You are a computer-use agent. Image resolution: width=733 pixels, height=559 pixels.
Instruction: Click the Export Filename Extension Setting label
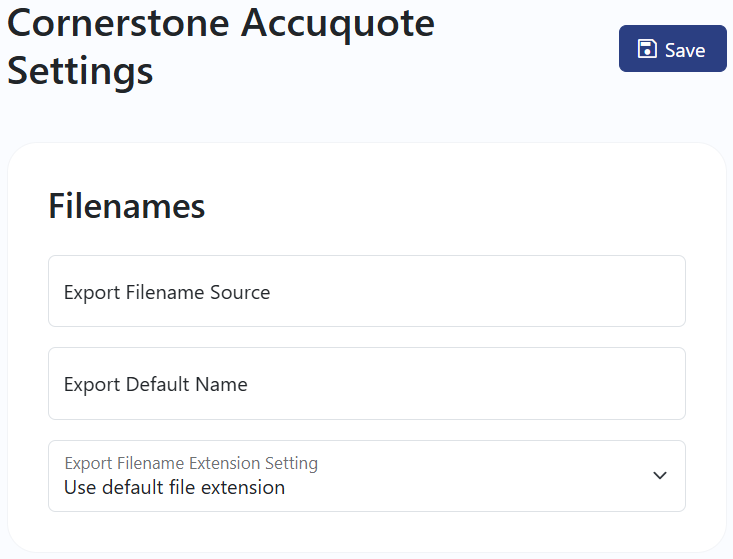[x=191, y=463]
